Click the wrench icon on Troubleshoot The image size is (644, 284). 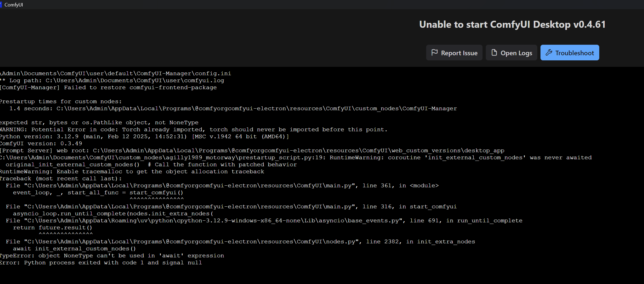(549, 53)
